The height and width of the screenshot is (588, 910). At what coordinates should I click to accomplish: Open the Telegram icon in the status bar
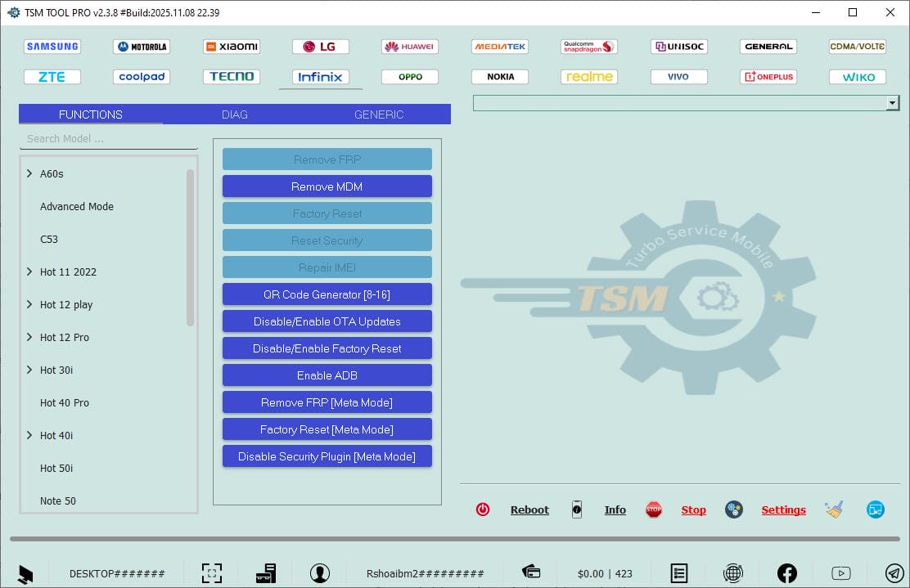click(894, 572)
